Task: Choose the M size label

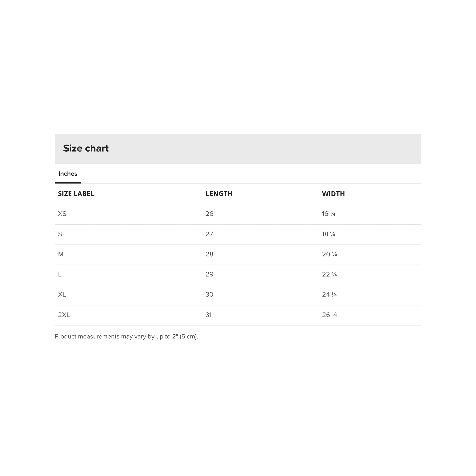Action: [x=61, y=254]
